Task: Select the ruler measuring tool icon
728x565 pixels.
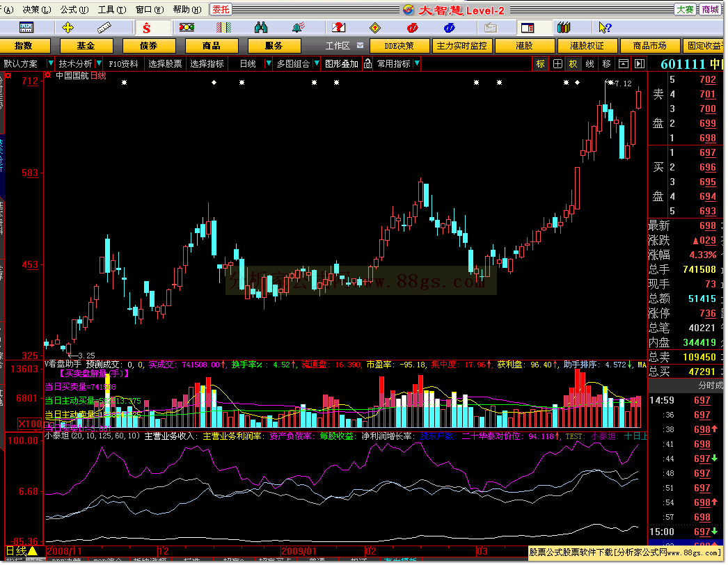Action: [104, 27]
